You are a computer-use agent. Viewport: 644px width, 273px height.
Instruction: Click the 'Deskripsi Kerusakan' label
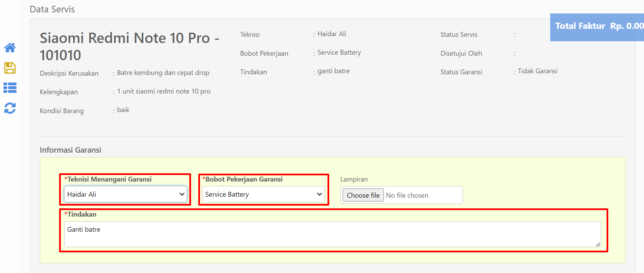click(69, 73)
